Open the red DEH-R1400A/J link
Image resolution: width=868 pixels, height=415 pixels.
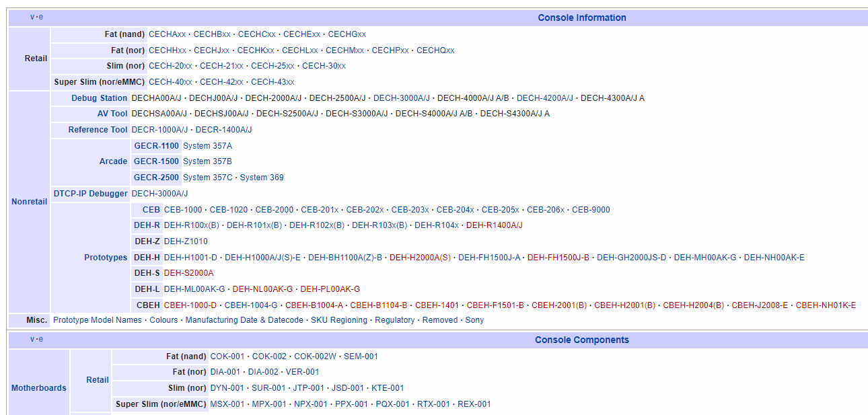pos(495,225)
